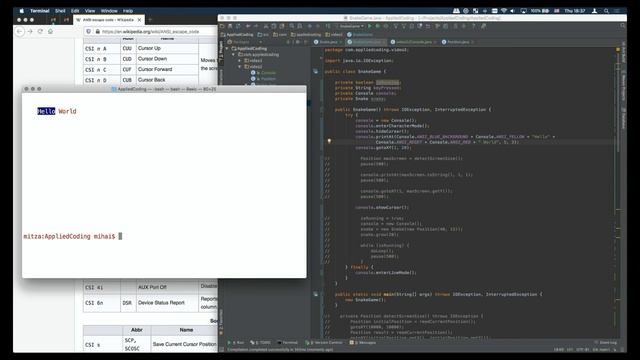Open the Version Control tool window
The height and width of the screenshot is (360, 640).
click(x=324, y=342)
